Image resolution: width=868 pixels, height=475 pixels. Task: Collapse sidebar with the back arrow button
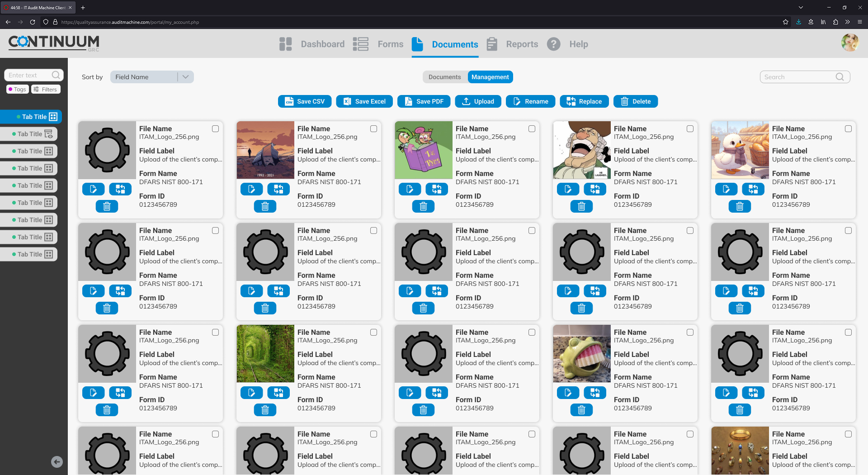coord(57,461)
